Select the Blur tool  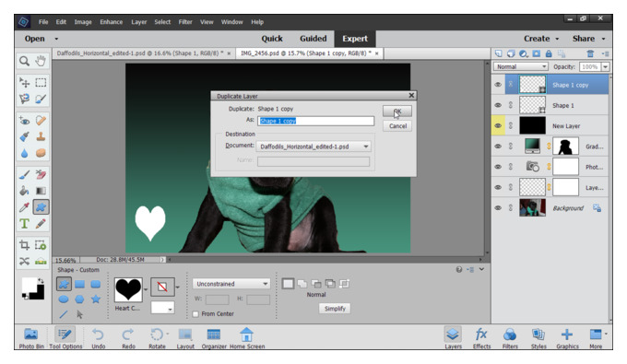(24, 153)
